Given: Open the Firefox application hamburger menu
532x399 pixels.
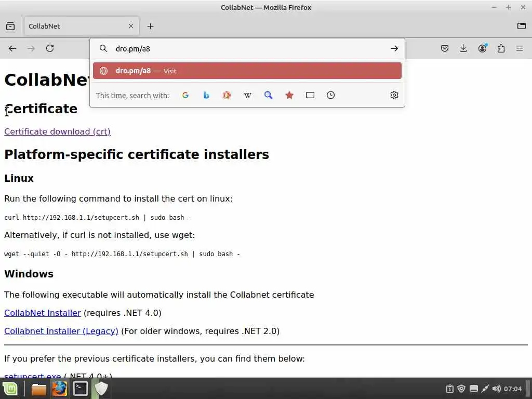Looking at the screenshot, I should pyautogui.click(x=520, y=48).
